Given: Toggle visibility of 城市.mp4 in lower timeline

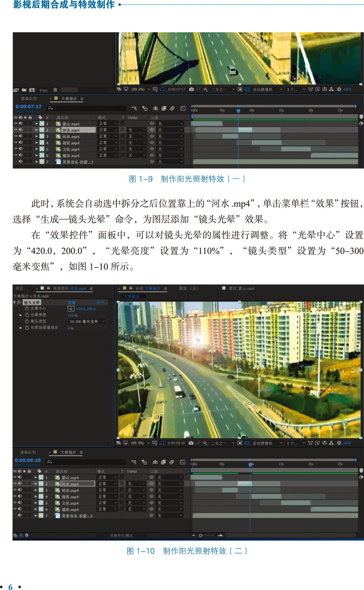Looking at the screenshot, I should point(16,509).
